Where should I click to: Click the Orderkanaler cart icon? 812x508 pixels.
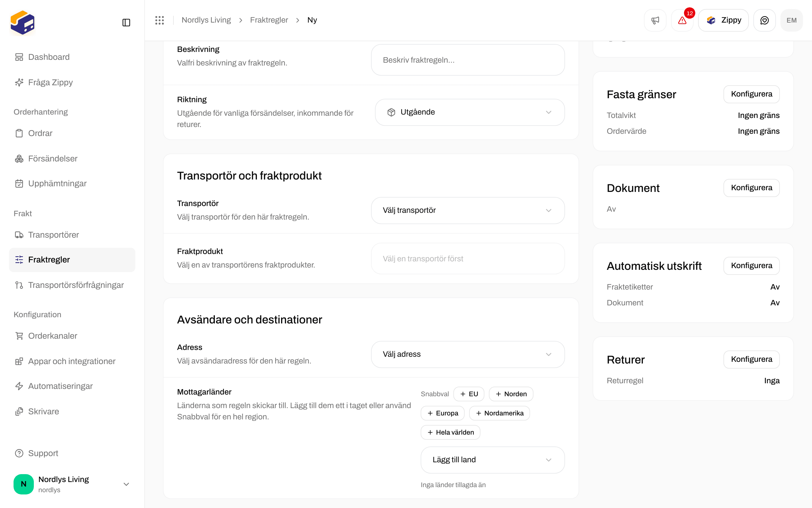pos(19,336)
